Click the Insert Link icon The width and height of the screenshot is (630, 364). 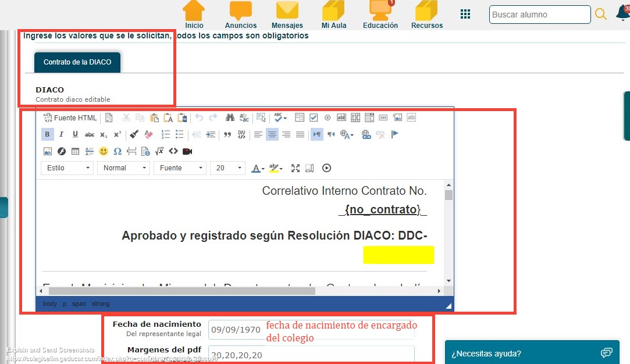click(x=366, y=134)
